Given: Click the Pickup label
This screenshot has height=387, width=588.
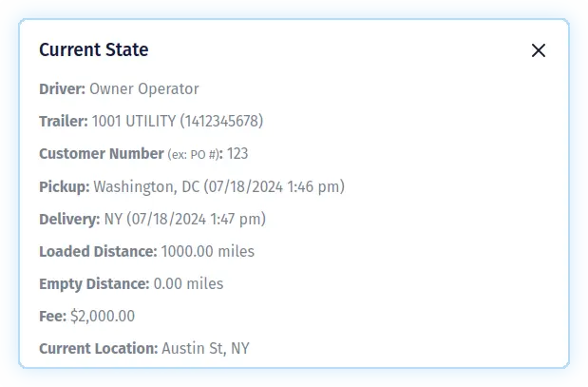Looking at the screenshot, I should [64, 186].
